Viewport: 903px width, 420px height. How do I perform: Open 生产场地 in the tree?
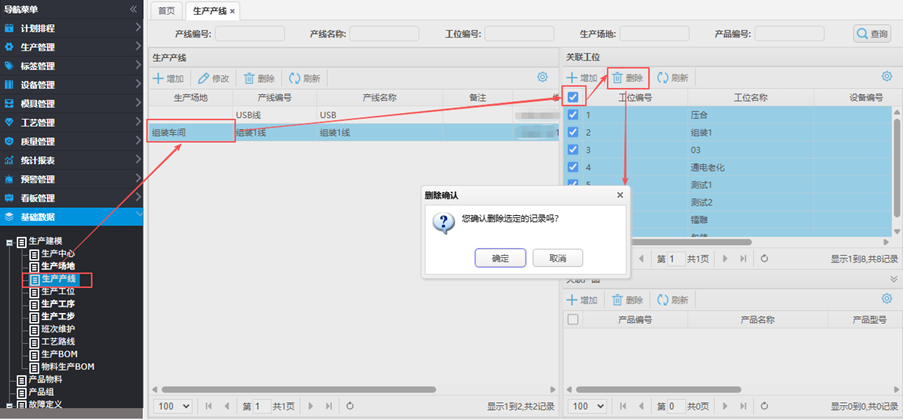pos(58,266)
